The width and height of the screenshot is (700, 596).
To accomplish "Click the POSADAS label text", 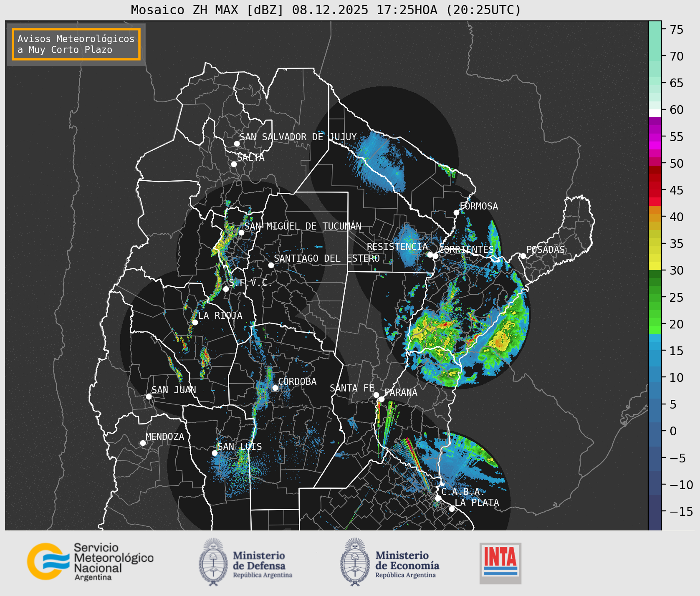I will point(546,250).
